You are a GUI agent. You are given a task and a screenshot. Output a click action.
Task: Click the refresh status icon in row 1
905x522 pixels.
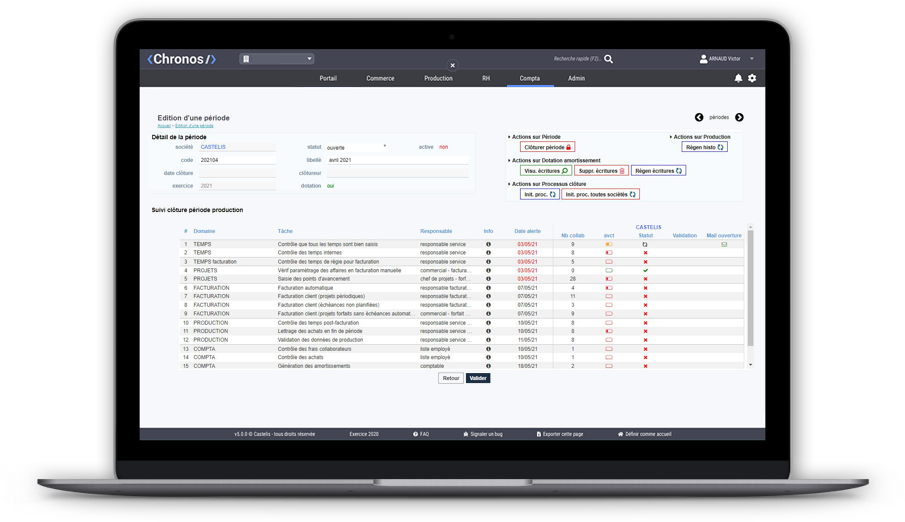click(x=645, y=244)
